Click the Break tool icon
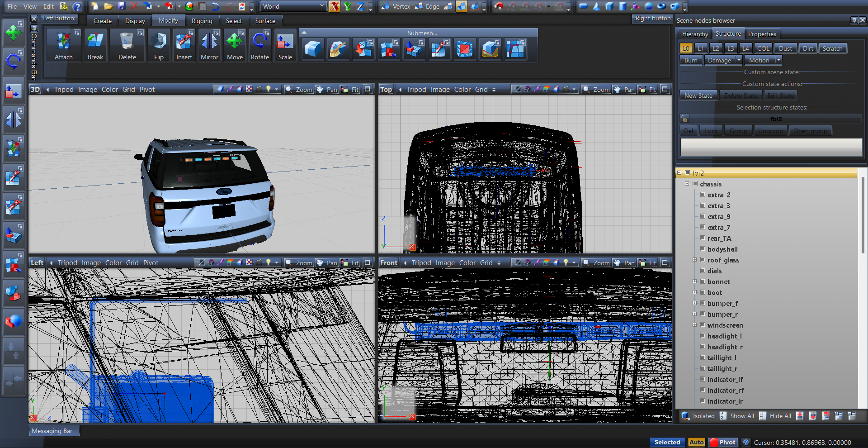 click(95, 45)
